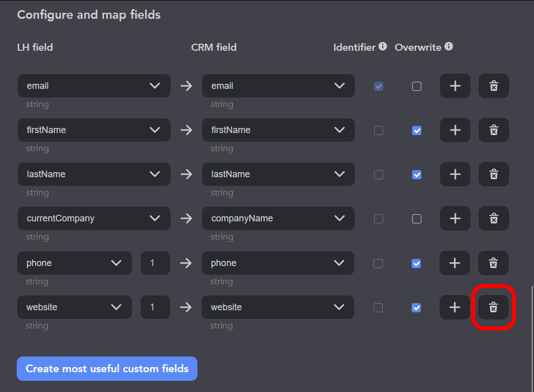Click the Overwrite column label
This screenshot has width=534, height=392.
[x=418, y=47]
